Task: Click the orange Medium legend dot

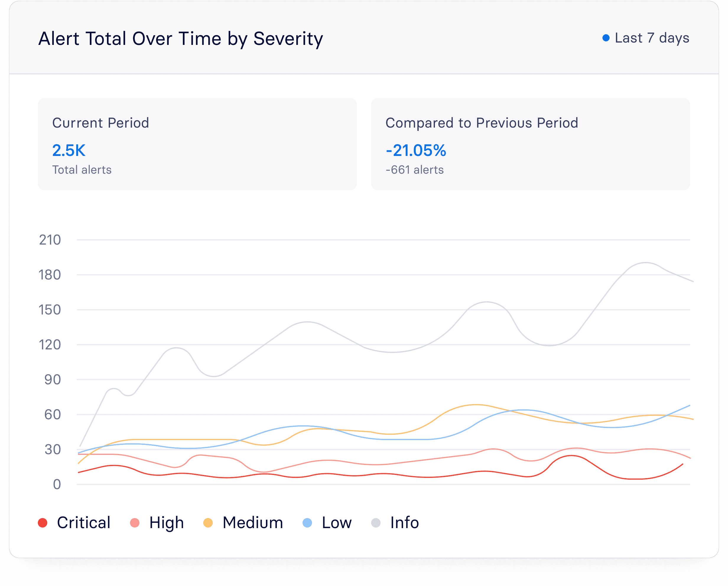Action: click(208, 522)
